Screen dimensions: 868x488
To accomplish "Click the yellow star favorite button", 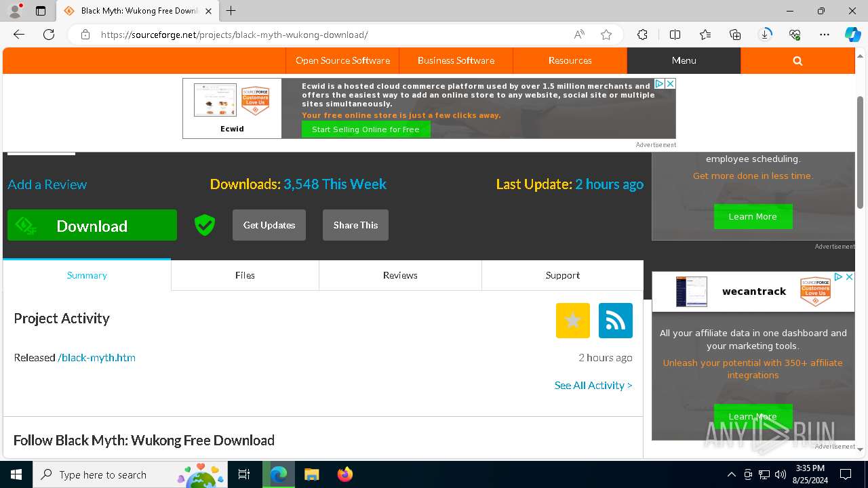I will (x=573, y=320).
